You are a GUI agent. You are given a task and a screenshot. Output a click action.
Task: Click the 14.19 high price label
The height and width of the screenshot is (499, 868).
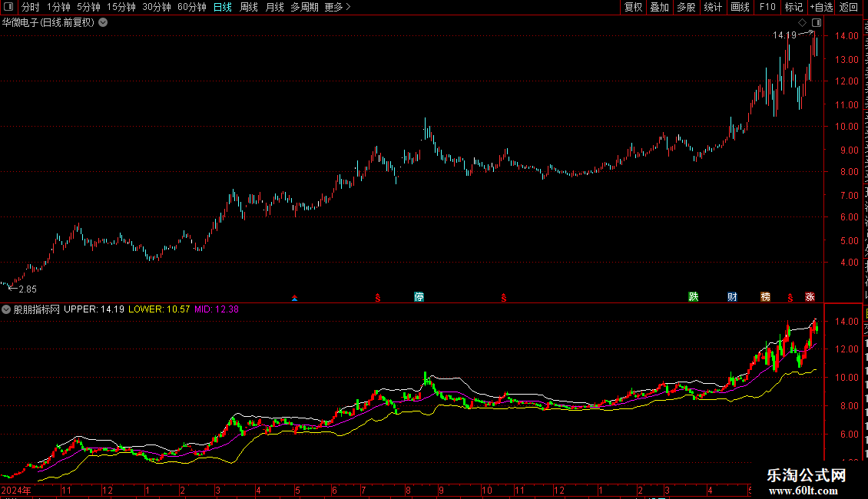point(784,35)
